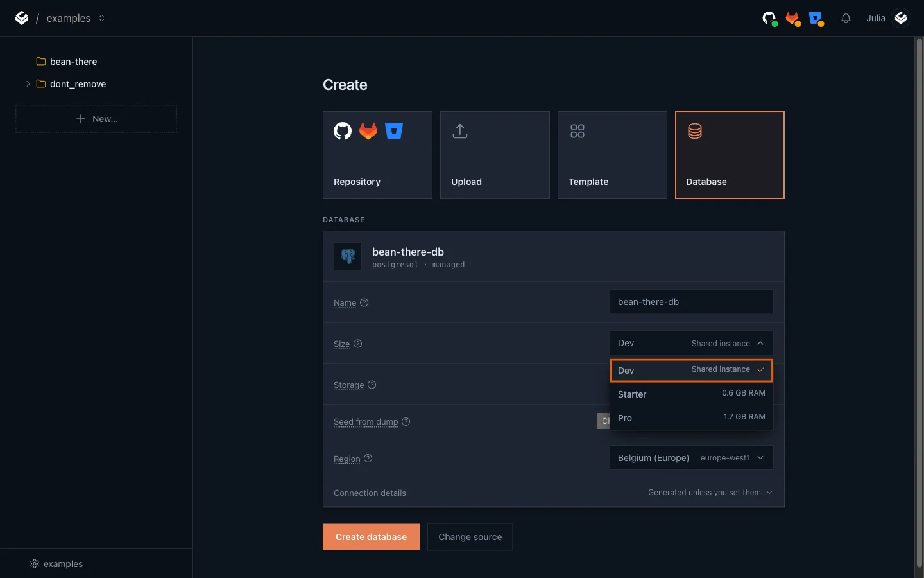The image size is (924, 578).
Task: Show help for the Size field
Action: tap(358, 344)
